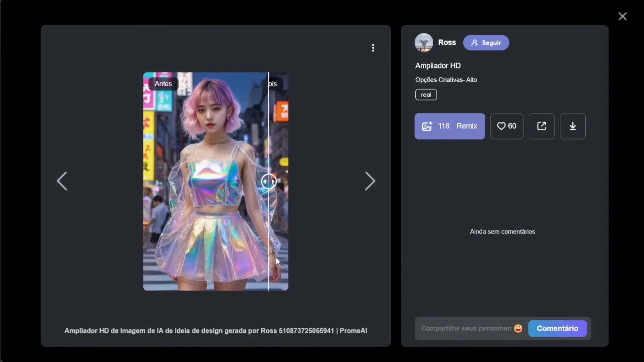The height and width of the screenshot is (362, 644).
Task: Follow Ross with the Seguir button
Action: (x=486, y=43)
